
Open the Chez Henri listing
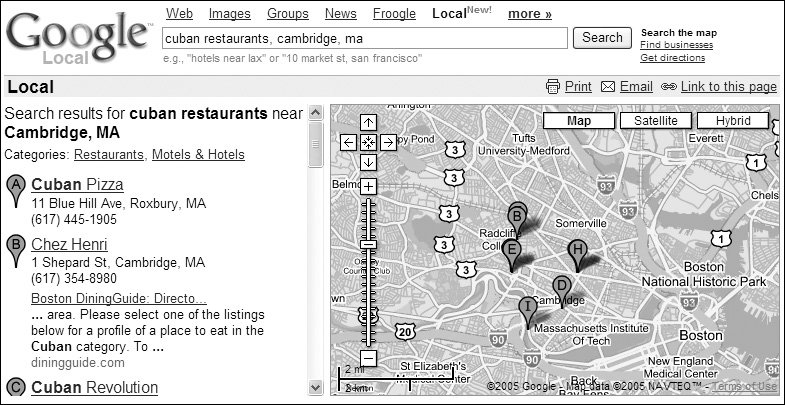[x=69, y=244]
